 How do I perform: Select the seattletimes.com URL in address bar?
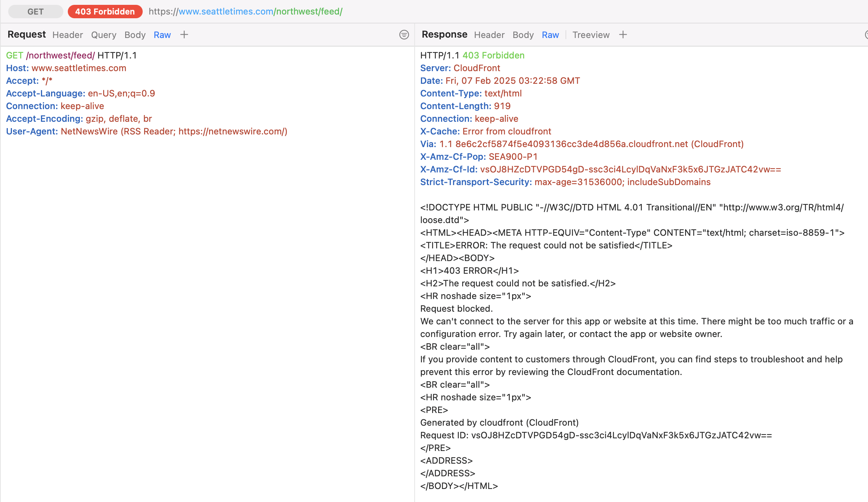[245, 12]
